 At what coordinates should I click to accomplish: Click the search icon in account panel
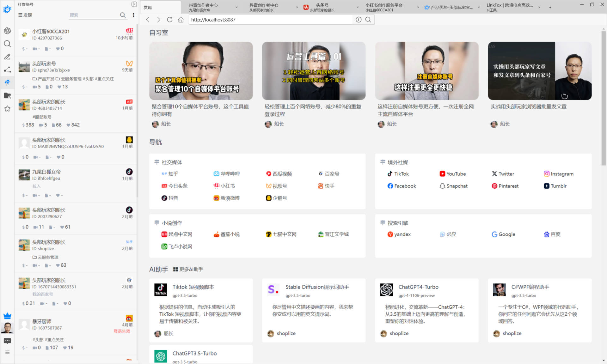(123, 15)
